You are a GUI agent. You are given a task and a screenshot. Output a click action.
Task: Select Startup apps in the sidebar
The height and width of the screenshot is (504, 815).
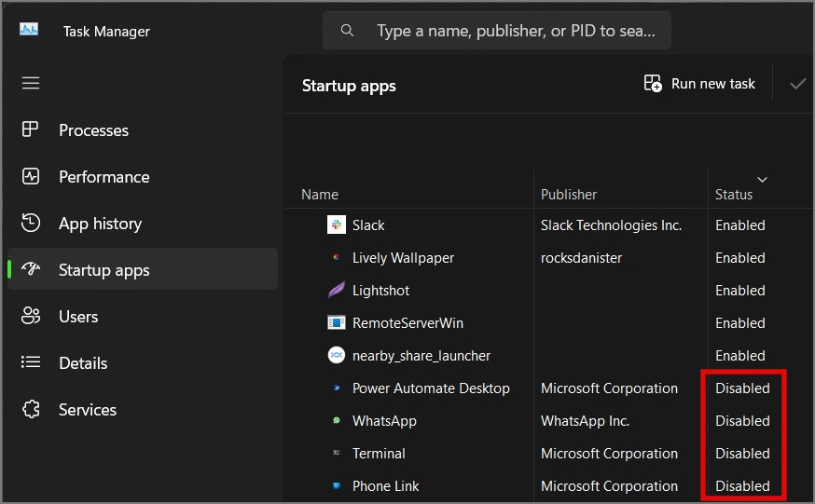tap(143, 269)
